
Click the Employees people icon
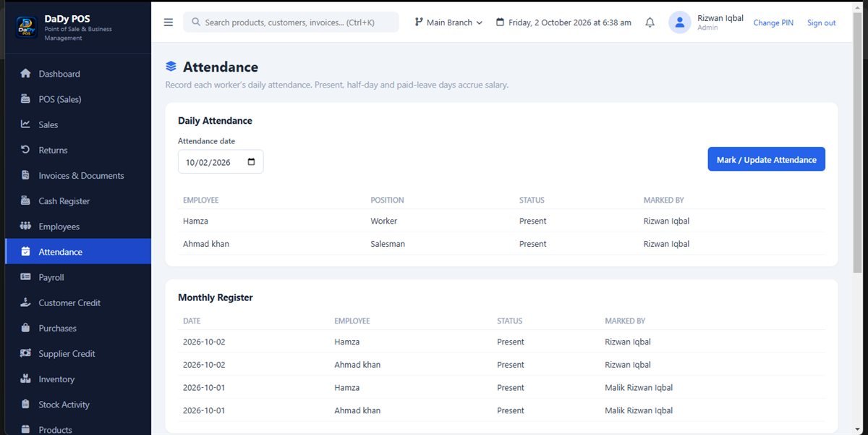25,226
